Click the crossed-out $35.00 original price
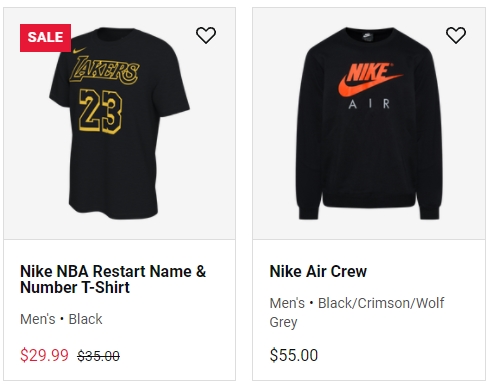The width and height of the screenshot is (494, 388). click(98, 356)
